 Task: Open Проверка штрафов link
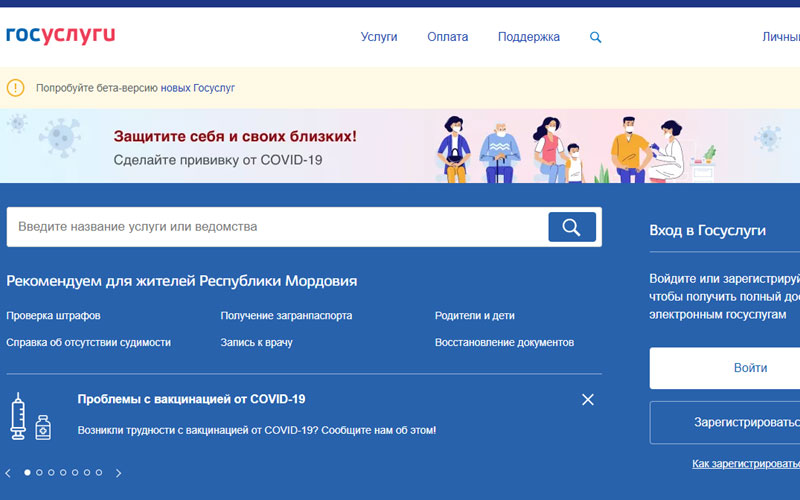(x=53, y=316)
